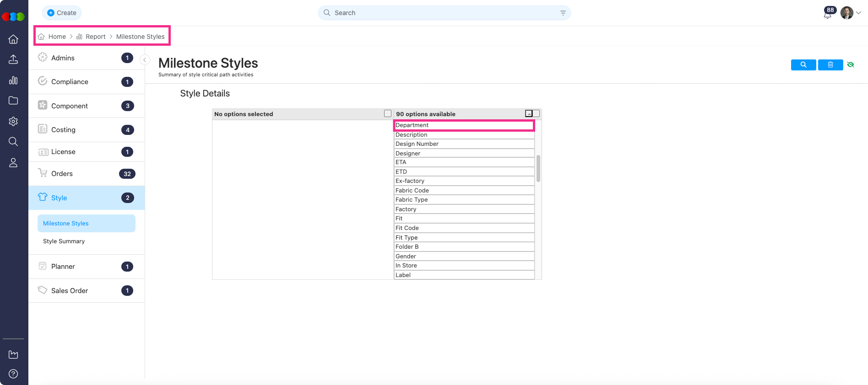Toggle the green crossed-eye visibility icon
Image resolution: width=868 pixels, height=385 pixels.
click(x=851, y=65)
